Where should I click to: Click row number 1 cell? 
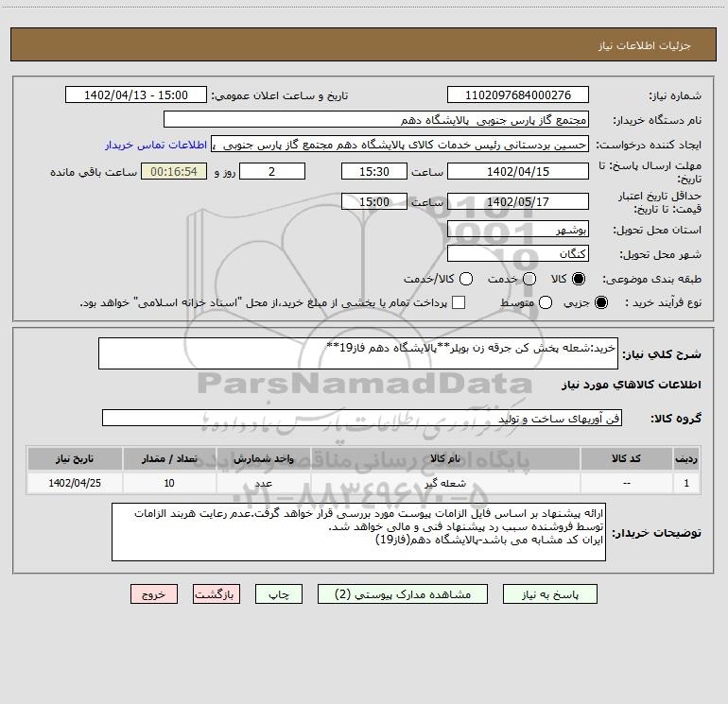[x=686, y=483]
